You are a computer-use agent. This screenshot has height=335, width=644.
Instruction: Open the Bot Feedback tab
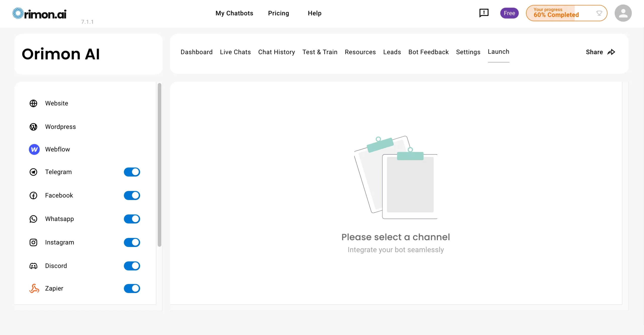point(428,52)
